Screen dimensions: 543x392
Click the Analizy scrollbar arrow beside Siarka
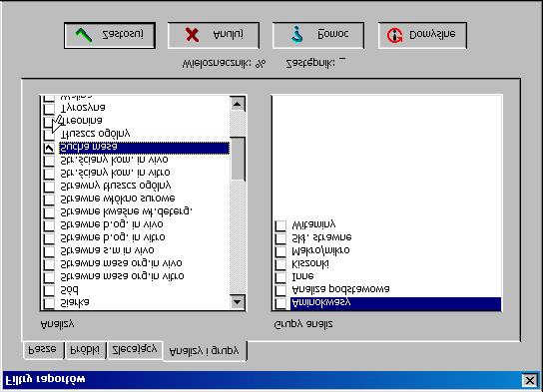pyautogui.click(x=238, y=302)
